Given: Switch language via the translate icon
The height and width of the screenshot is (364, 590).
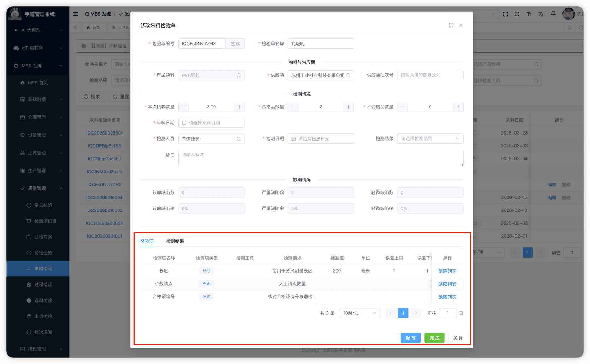Looking at the screenshot, I should point(541,14).
